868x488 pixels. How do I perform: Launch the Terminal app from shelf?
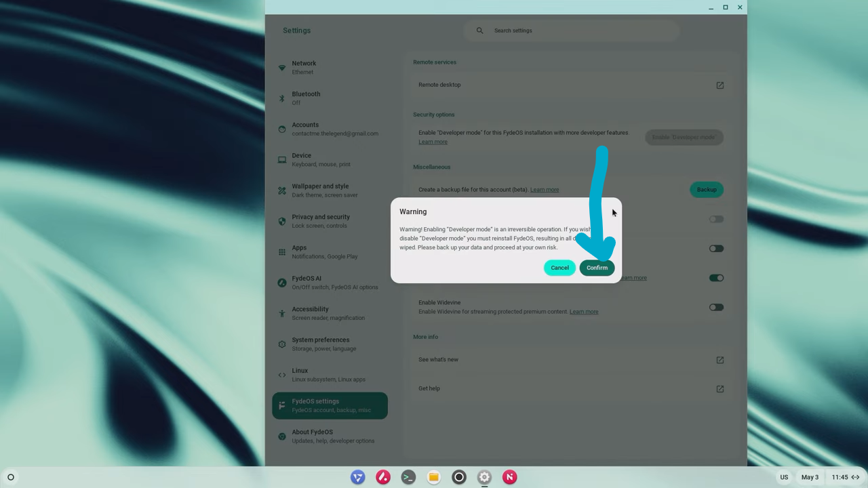click(x=408, y=477)
